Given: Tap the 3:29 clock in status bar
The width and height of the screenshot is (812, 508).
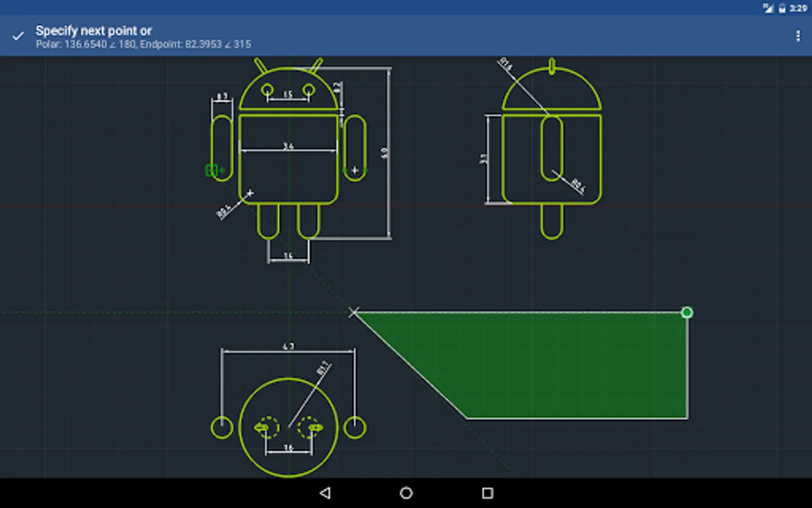Looking at the screenshot, I should [798, 8].
